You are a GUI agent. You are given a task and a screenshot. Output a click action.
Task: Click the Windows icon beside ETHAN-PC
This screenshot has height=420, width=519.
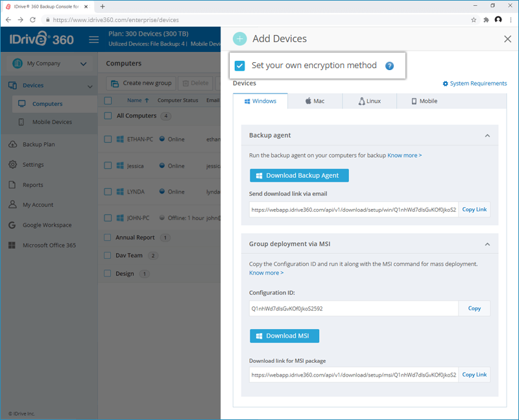click(120, 139)
